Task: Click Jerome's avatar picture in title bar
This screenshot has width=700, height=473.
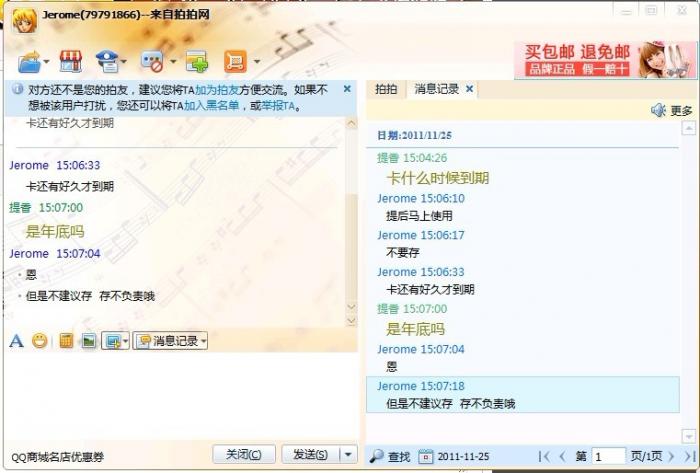Action: point(24,20)
